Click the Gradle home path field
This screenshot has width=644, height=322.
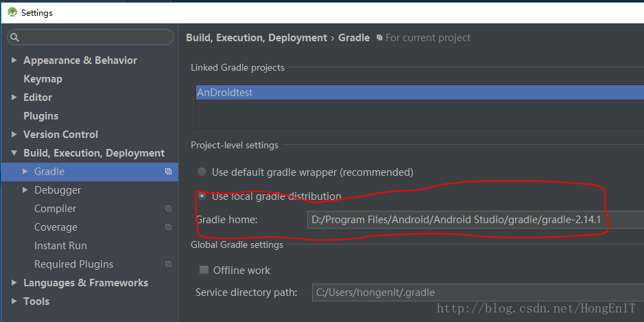(x=473, y=220)
